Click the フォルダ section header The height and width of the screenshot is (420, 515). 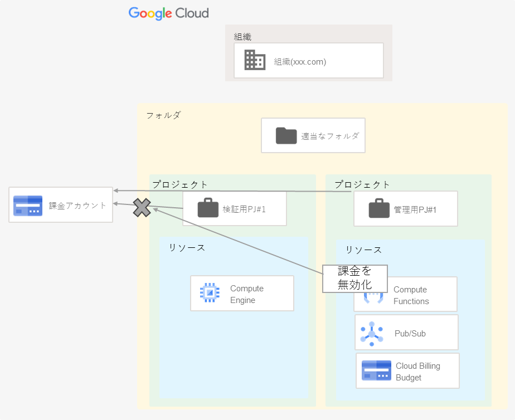163,115
